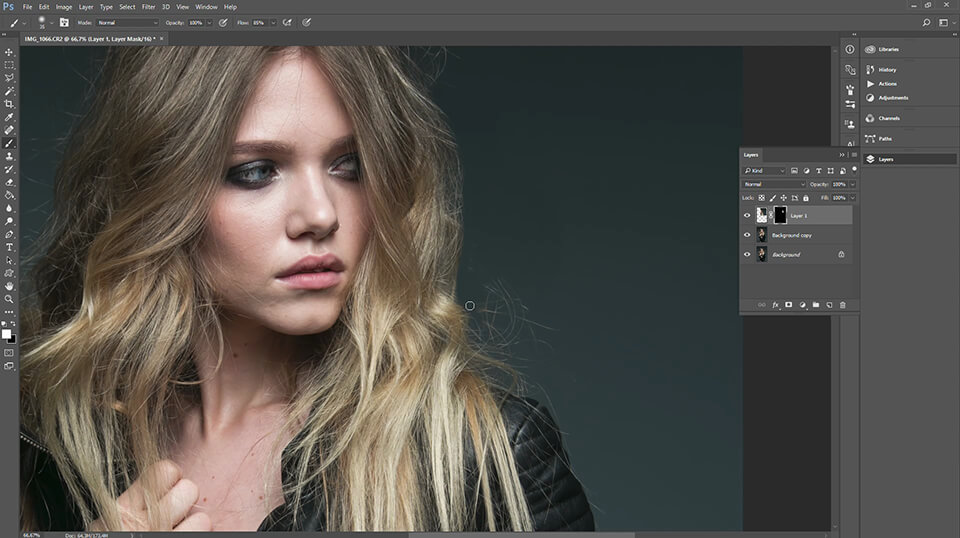Screen dimensions: 960x538
Task: Select the Blur tool
Action: (x=9, y=208)
